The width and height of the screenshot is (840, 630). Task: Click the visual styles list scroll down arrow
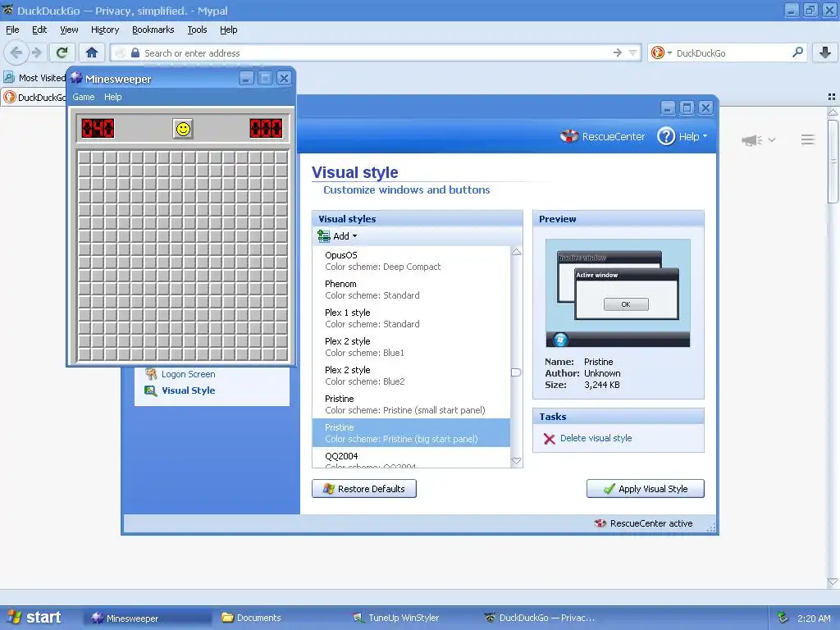click(x=517, y=461)
